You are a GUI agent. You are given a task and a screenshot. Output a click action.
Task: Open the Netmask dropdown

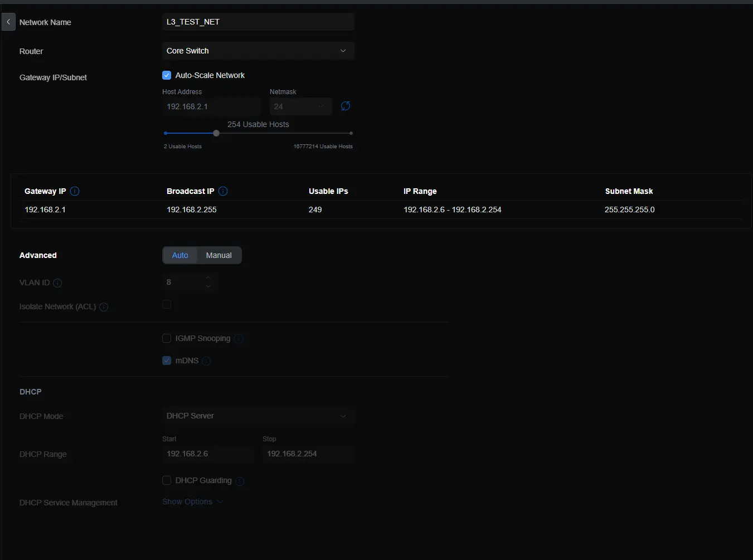point(300,106)
